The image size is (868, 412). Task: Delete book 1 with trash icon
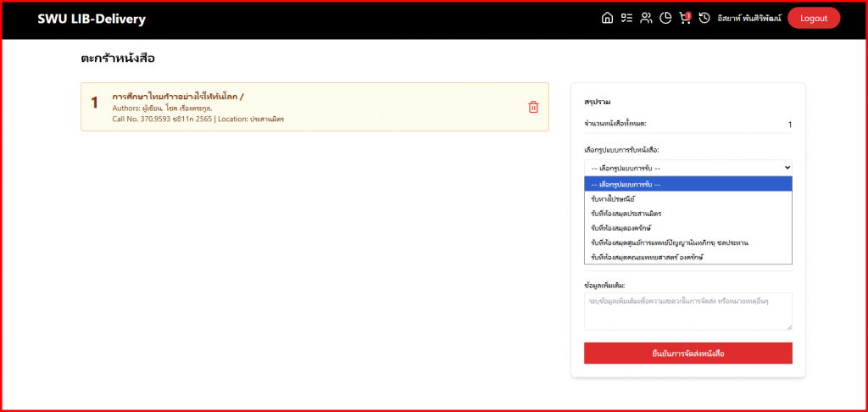(x=533, y=107)
